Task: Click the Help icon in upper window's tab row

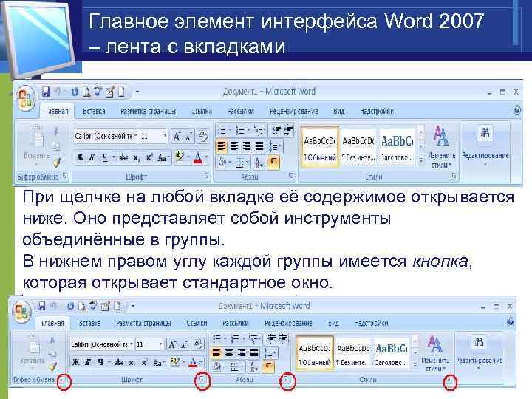Action: (517, 110)
